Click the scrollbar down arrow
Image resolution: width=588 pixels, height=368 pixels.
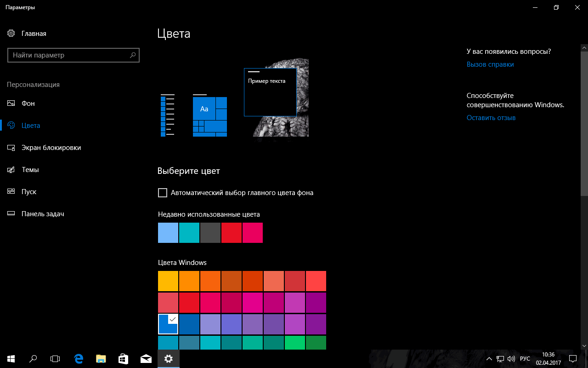pyautogui.click(x=584, y=346)
